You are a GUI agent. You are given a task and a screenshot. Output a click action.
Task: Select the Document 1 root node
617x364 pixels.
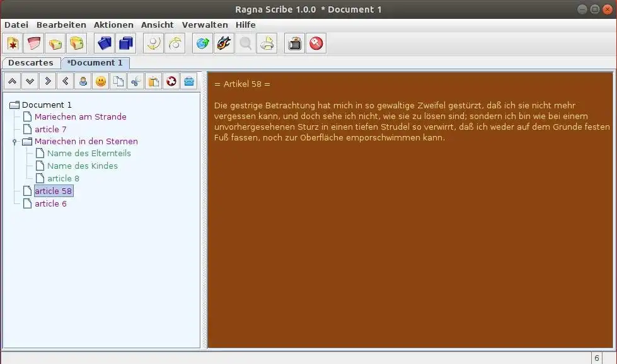[47, 105]
